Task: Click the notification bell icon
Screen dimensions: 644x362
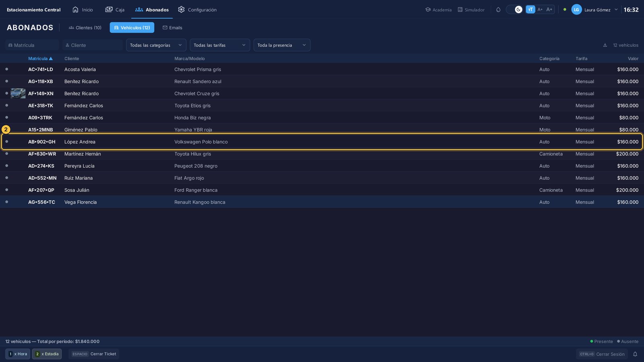Action: pyautogui.click(x=635, y=354)
